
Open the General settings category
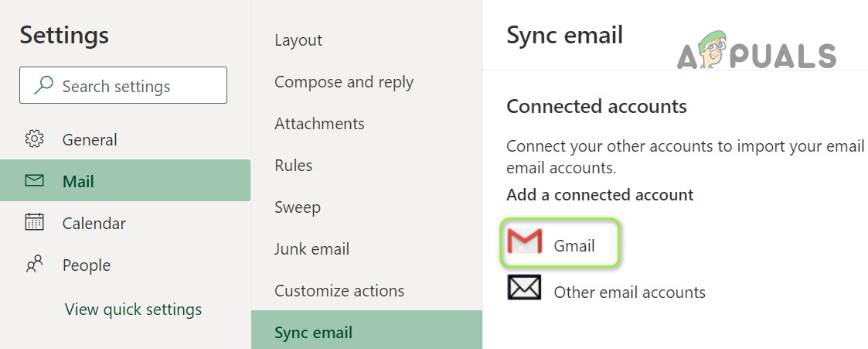coord(90,140)
